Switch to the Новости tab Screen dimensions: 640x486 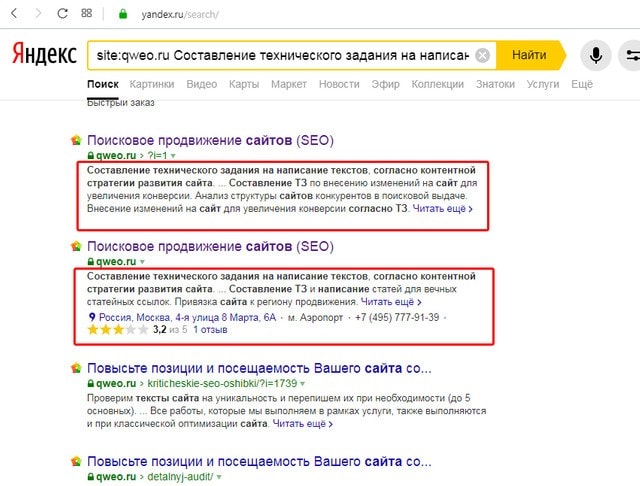339,84
